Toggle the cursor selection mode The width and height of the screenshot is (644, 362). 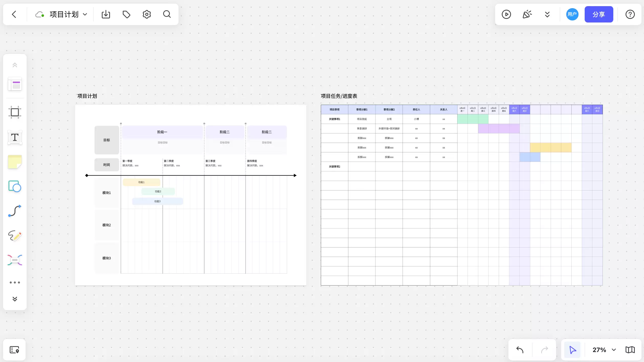click(x=572, y=350)
